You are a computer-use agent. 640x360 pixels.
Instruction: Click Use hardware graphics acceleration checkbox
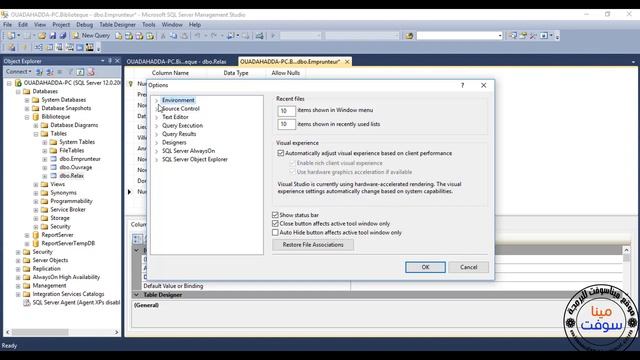292,172
